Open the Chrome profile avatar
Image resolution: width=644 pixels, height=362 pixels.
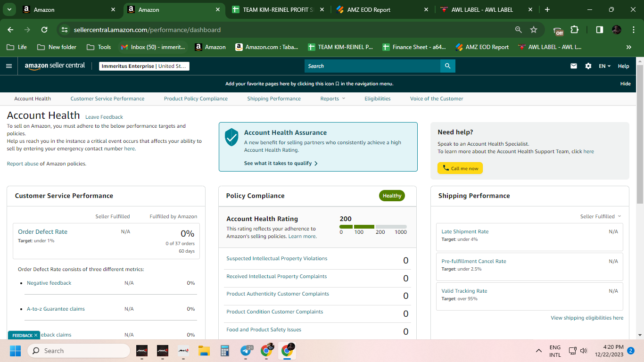[x=617, y=30]
